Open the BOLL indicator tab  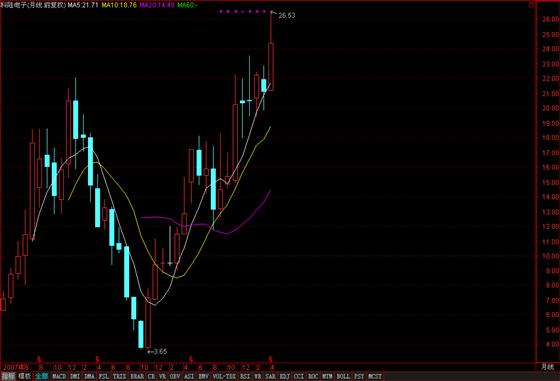coord(343,376)
